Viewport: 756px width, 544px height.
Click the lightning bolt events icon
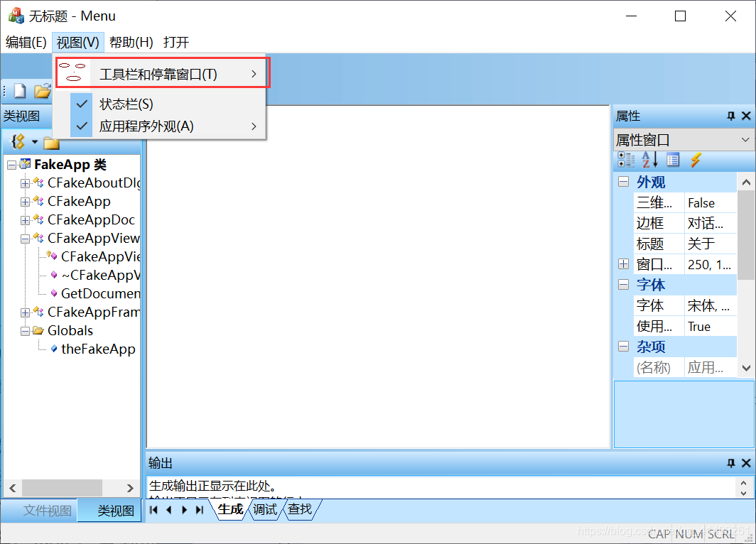coord(695,160)
